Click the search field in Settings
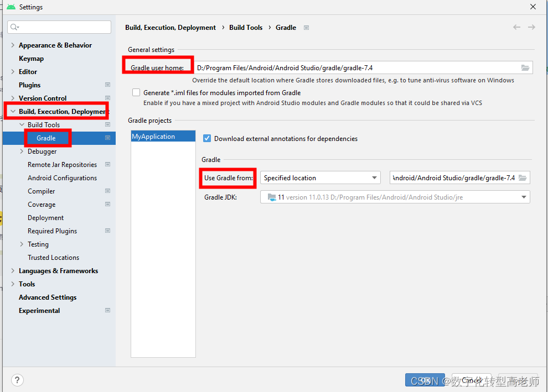The width and height of the screenshot is (548, 392). (59, 27)
